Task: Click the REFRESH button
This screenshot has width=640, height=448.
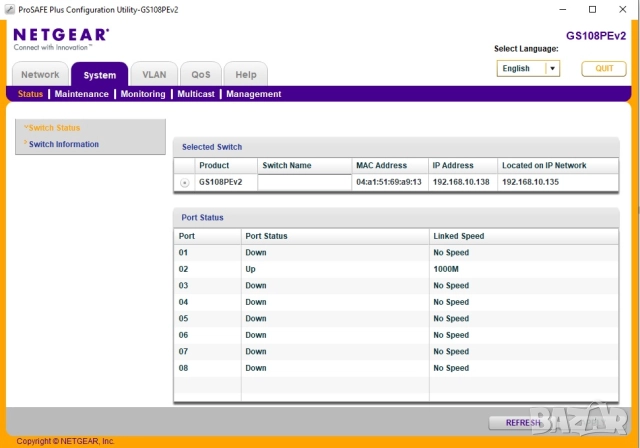Action: 524,423
